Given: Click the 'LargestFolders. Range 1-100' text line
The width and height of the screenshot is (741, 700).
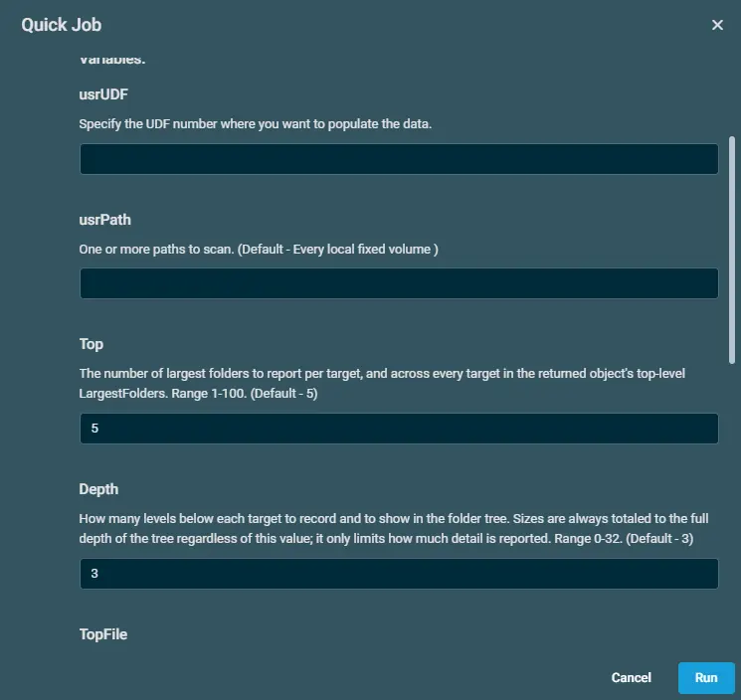Looking at the screenshot, I should pos(198,393).
